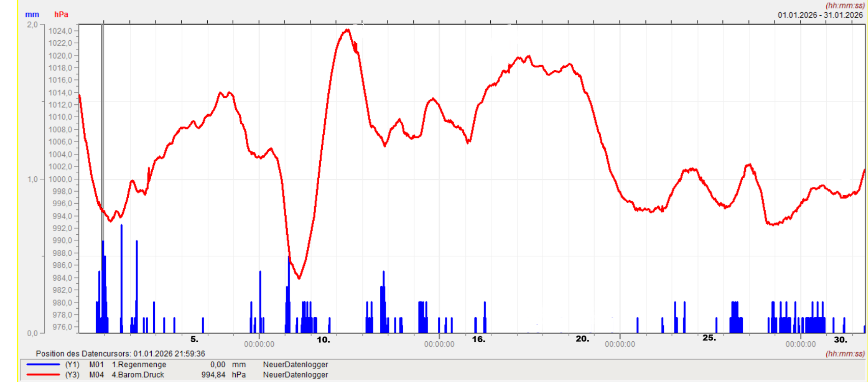Click the red hPa axis unit label
The height and width of the screenshot is (382, 868).
61,15
